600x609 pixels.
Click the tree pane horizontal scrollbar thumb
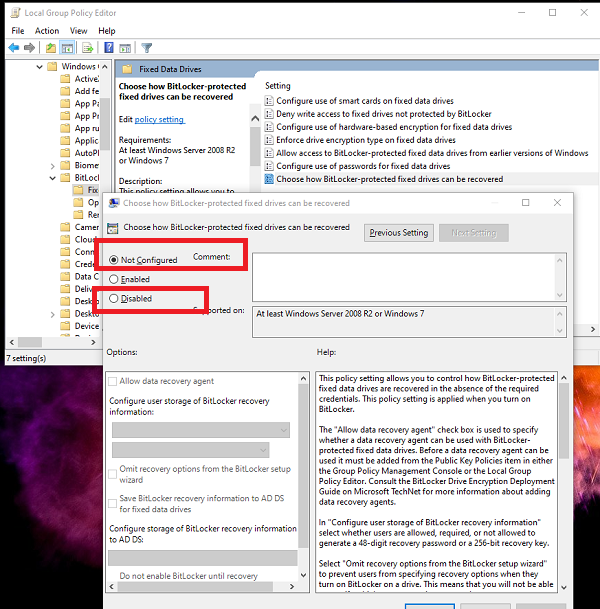(x=30, y=342)
